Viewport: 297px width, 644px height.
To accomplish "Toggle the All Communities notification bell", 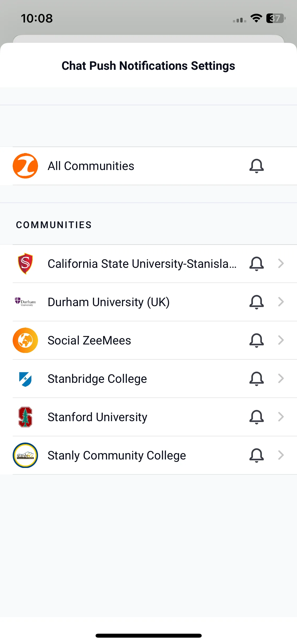I will click(x=257, y=166).
